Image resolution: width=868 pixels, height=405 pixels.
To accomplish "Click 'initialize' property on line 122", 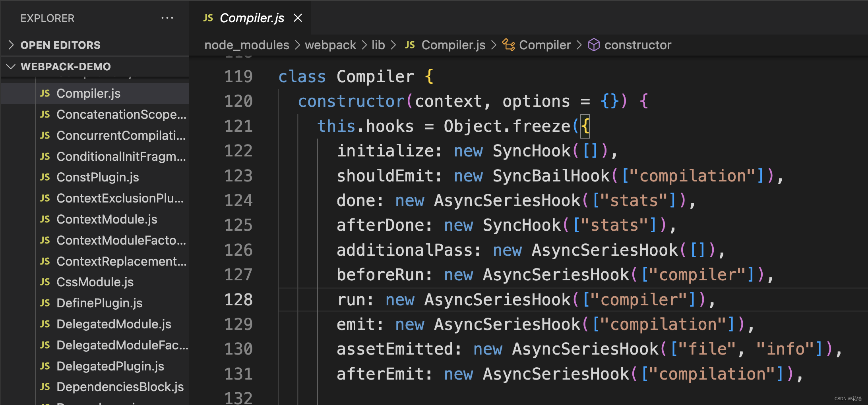I will coord(385,151).
